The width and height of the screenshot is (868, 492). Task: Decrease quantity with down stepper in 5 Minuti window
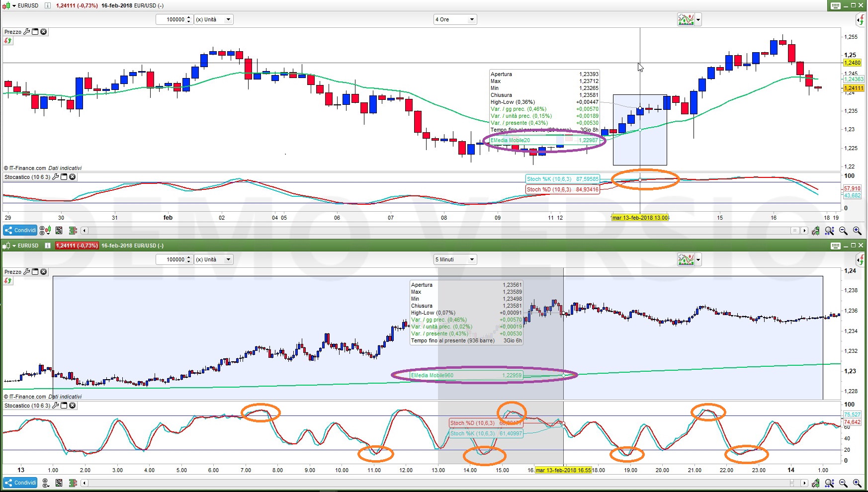pos(189,262)
